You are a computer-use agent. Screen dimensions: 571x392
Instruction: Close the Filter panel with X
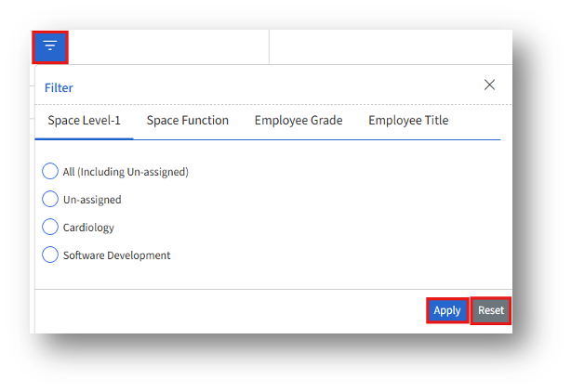coord(490,85)
